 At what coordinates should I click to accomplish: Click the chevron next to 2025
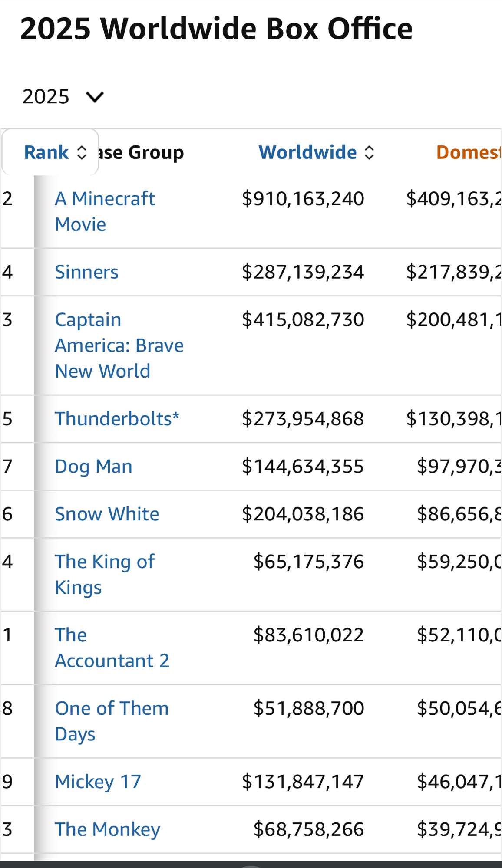click(95, 97)
